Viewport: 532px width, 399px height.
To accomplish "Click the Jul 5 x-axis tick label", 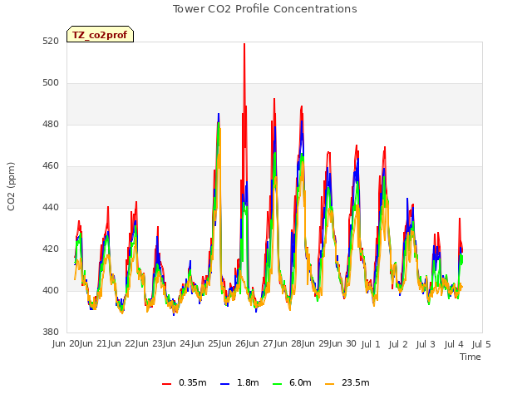I will (481, 344).
